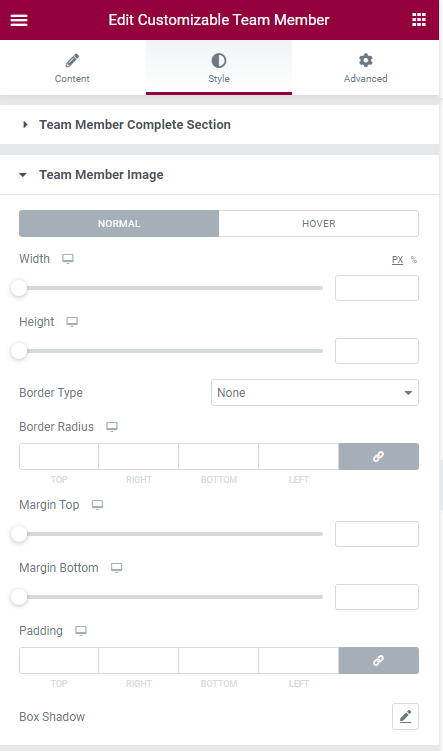Open the Advanced tab
This screenshot has width=443, height=751.
click(x=365, y=68)
